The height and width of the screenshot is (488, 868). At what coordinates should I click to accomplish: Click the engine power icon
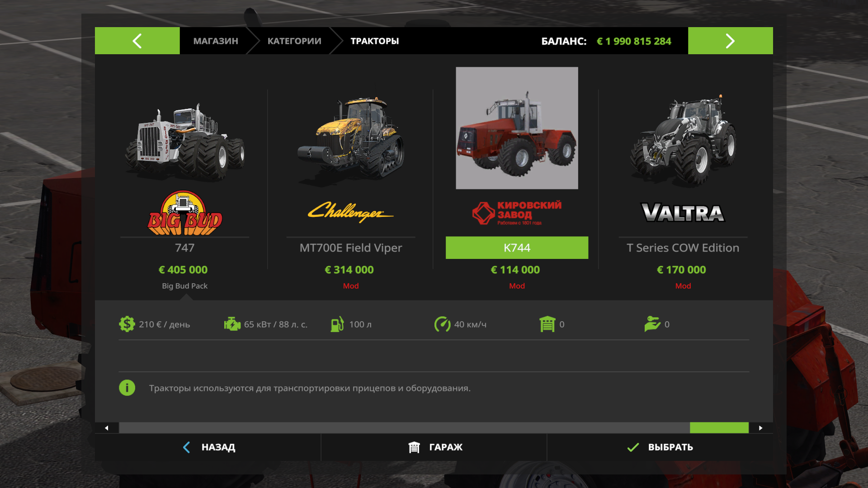tap(232, 324)
